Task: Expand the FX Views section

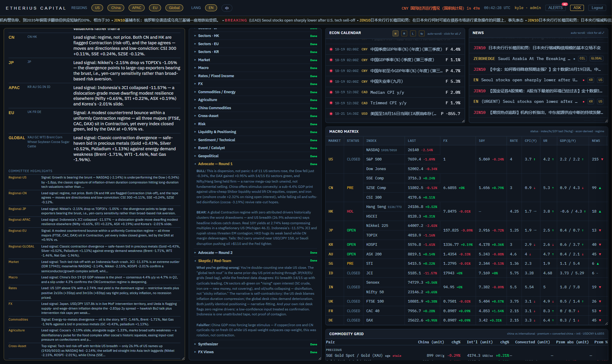Action: 256,352
